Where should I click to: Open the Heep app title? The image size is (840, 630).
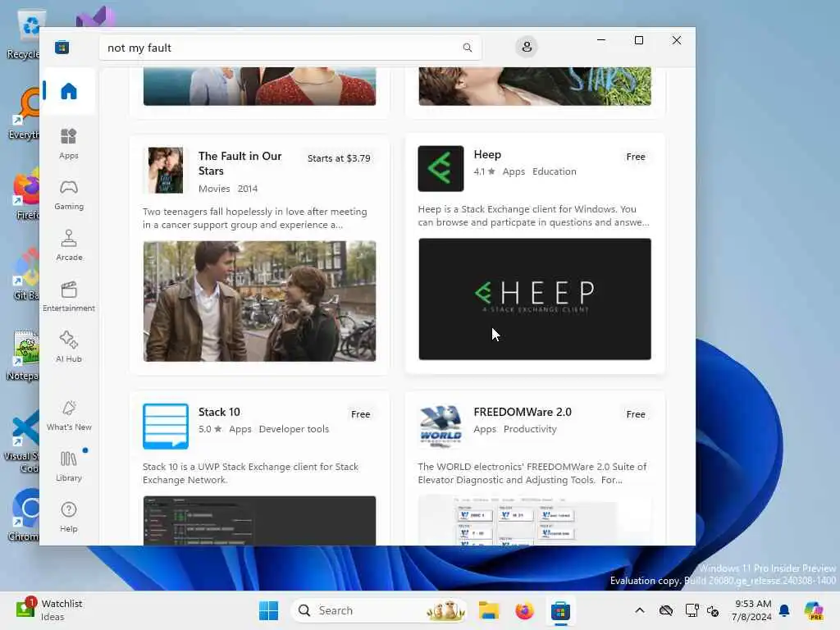pyautogui.click(x=487, y=154)
